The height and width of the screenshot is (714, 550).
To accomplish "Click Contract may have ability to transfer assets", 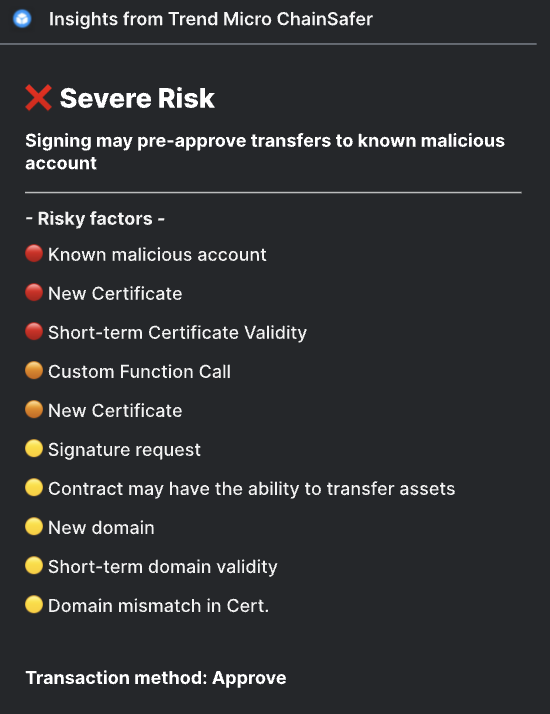I will click(x=251, y=489).
